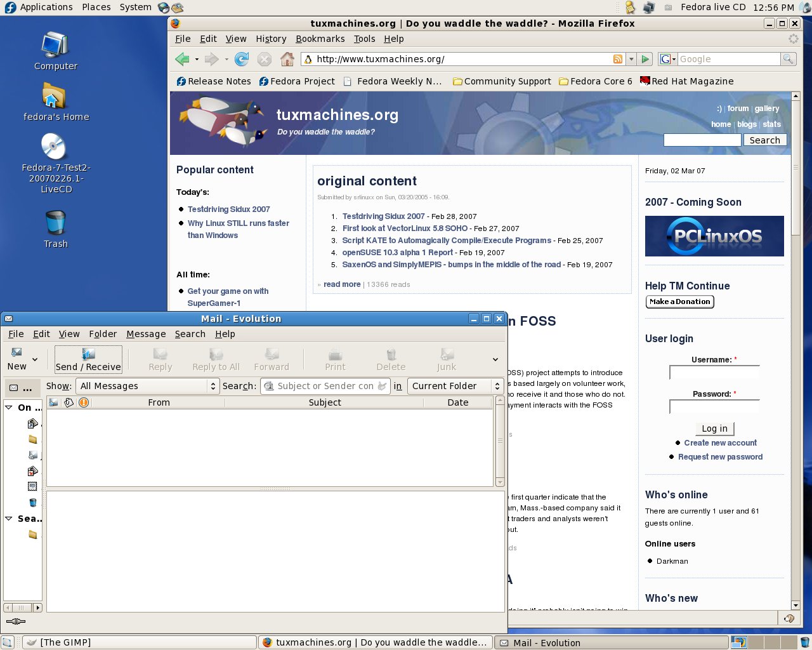Click the green Go button in Firefox
Screen dimensions: 812x650
645,59
